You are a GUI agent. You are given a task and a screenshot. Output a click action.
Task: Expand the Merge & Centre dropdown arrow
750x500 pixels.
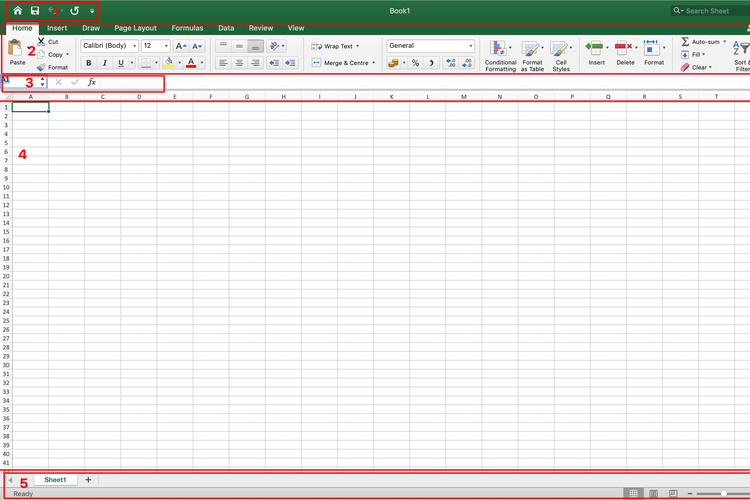(373, 63)
